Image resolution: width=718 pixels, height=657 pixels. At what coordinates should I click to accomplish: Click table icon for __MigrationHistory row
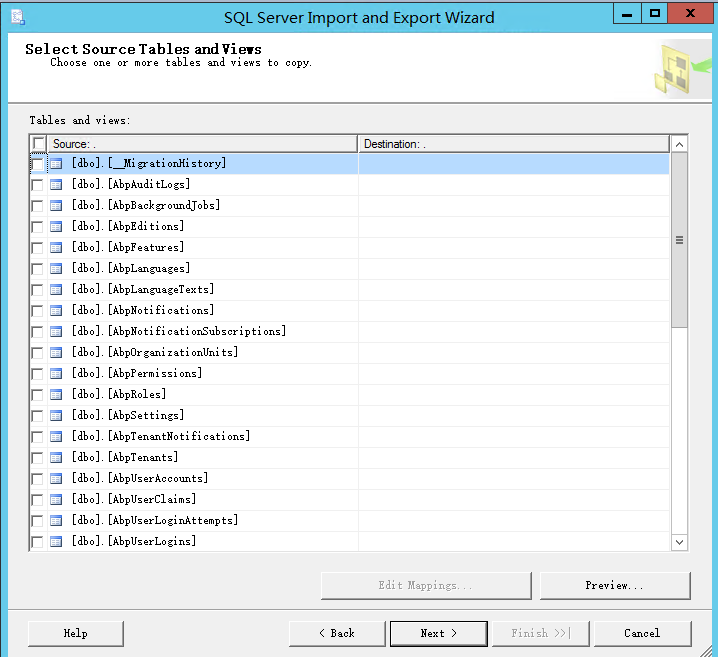click(56, 163)
